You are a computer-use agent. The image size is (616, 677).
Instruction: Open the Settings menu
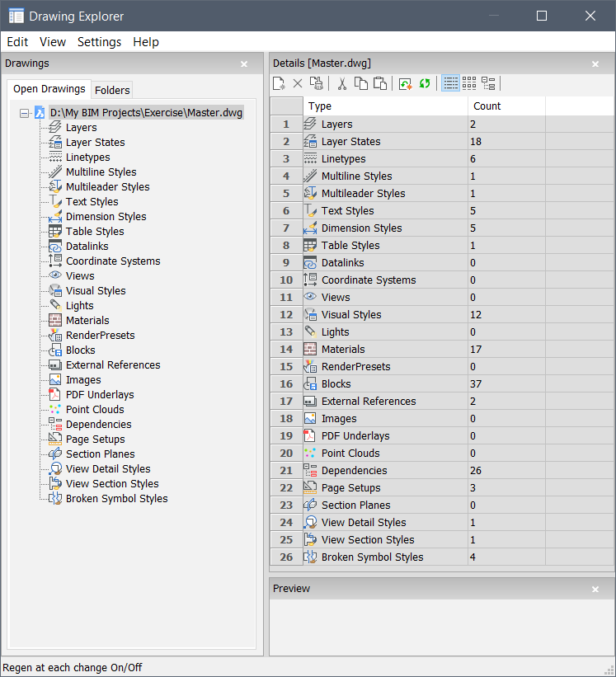(x=99, y=42)
